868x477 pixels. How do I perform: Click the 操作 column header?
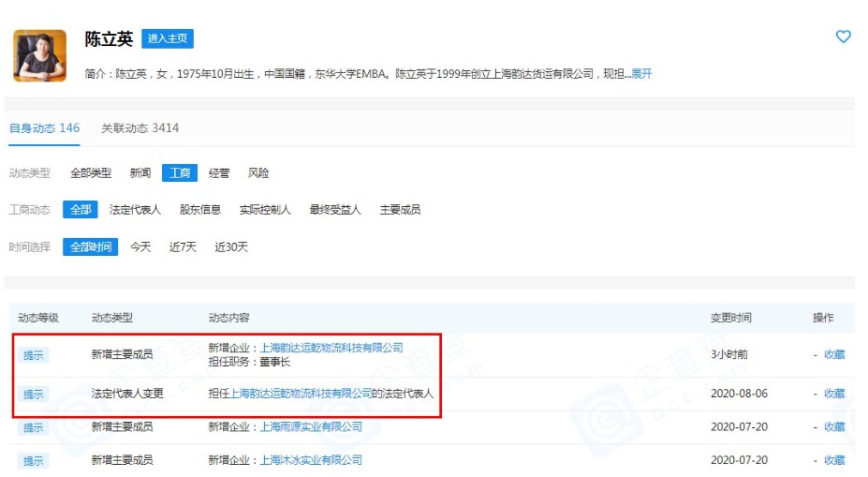[x=823, y=318]
